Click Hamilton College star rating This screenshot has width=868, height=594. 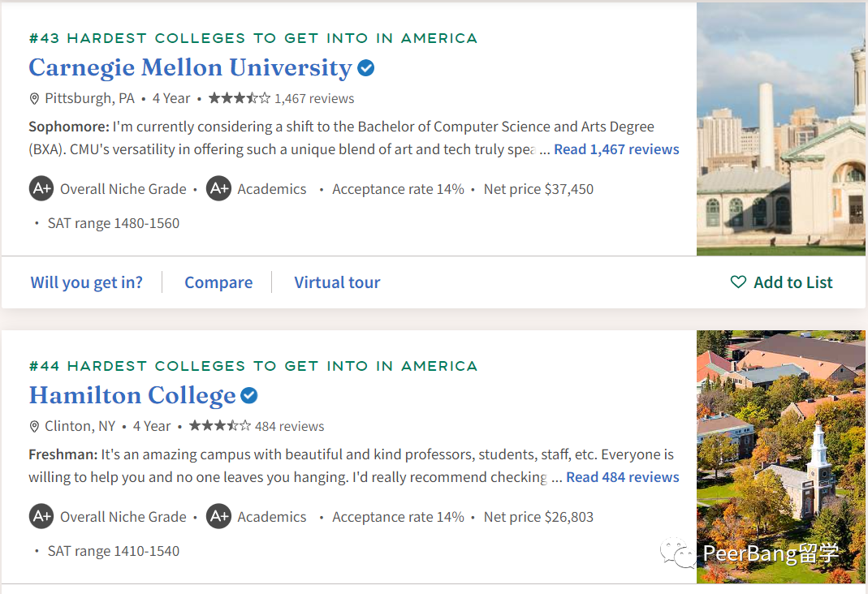219,426
